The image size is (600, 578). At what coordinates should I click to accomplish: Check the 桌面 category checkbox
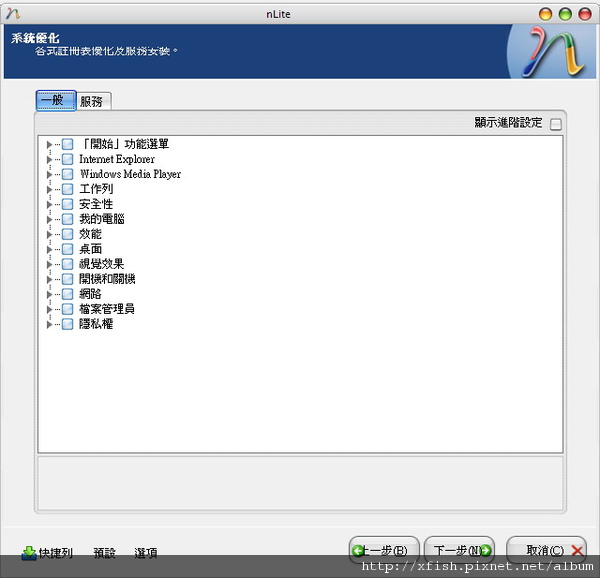[x=67, y=249]
